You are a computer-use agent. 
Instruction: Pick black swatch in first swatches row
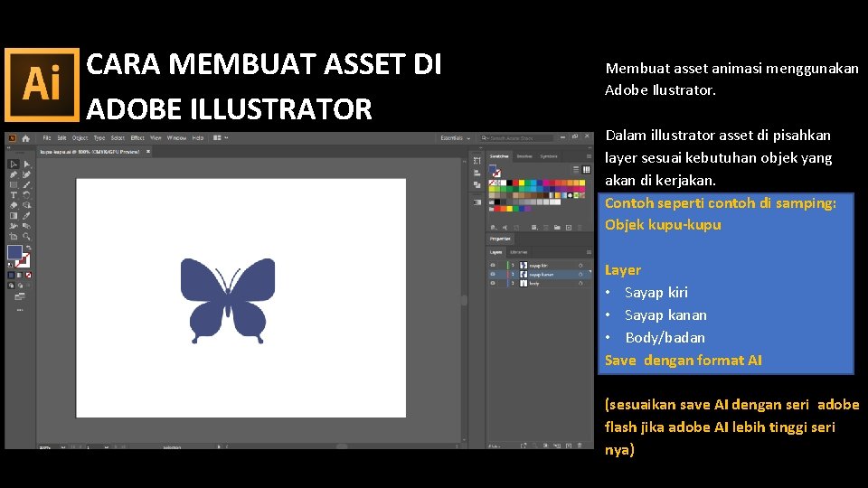point(509,183)
